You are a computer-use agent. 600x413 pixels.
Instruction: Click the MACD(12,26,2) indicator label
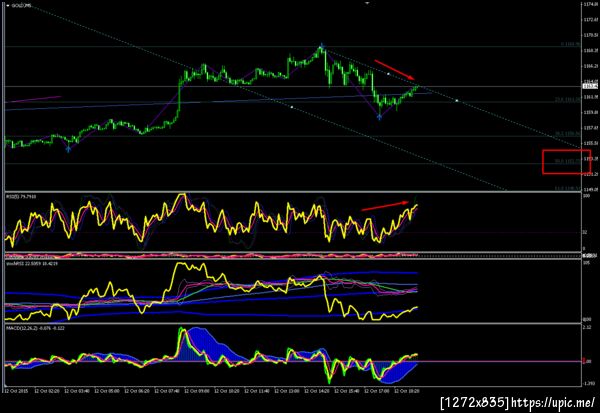tap(35, 328)
